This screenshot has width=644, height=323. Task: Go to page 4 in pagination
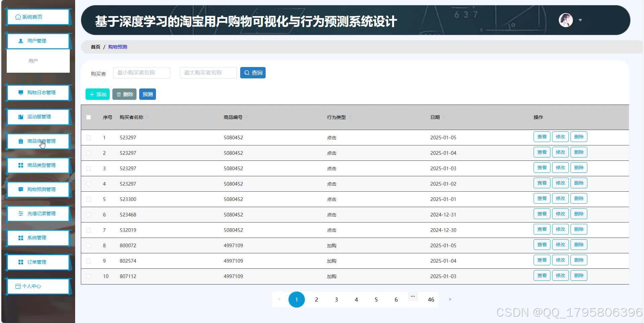[x=356, y=300]
